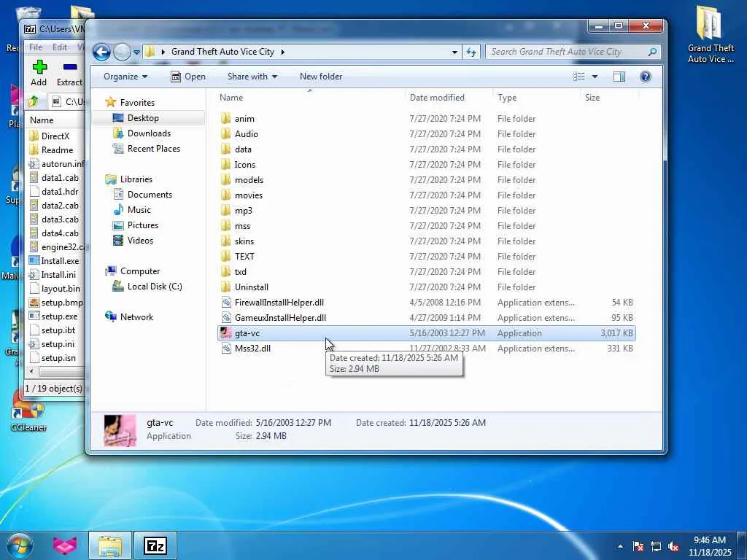The image size is (747, 560).
Task: Click the Back navigation arrow in Explorer
Action: [x=101, y=52]
